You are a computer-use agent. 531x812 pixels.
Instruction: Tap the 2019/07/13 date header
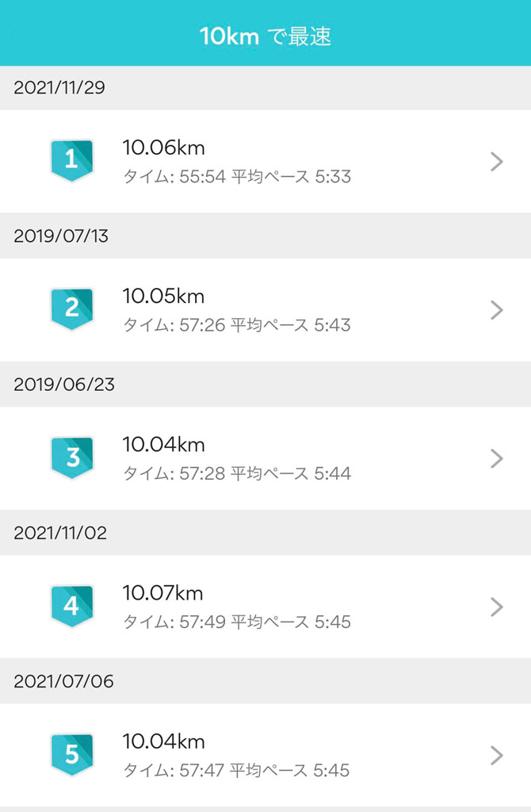[x=59, y=236]
